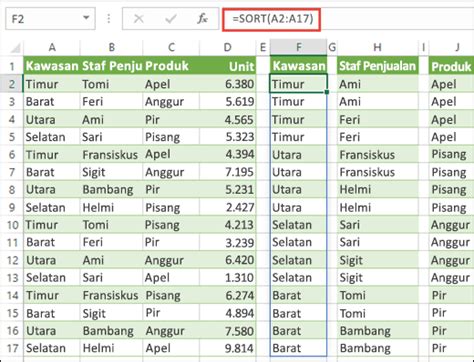
Task: Select column A header
Action: [52, 47]
